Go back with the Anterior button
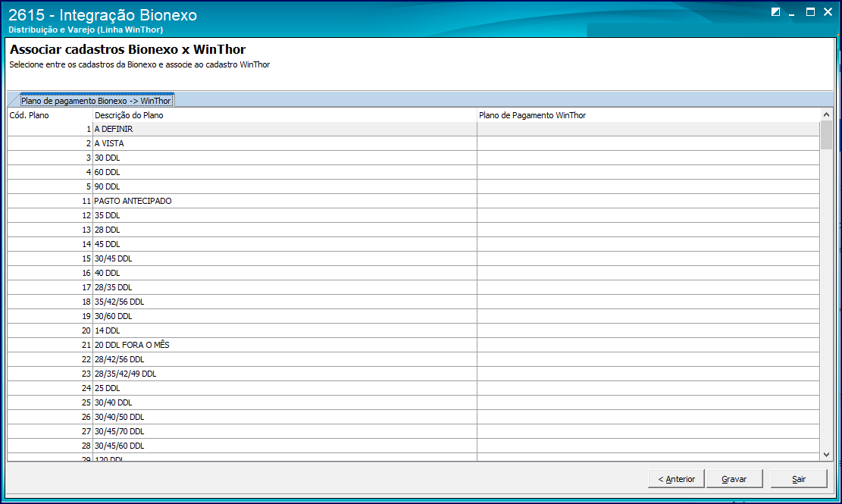The image size is (842, 504). 676,479
